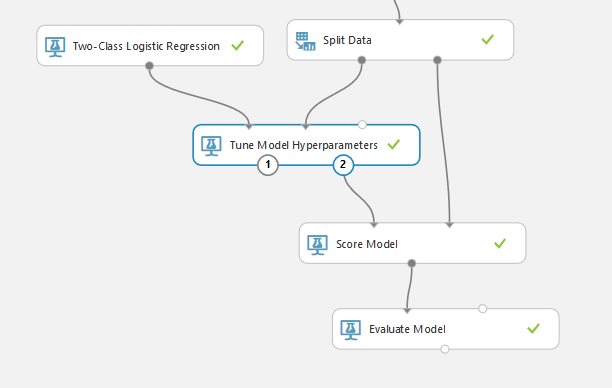Select the Tune Model Hyperparameters label
612x388 pixels.
pyautogui.click(x=304, y=145)
